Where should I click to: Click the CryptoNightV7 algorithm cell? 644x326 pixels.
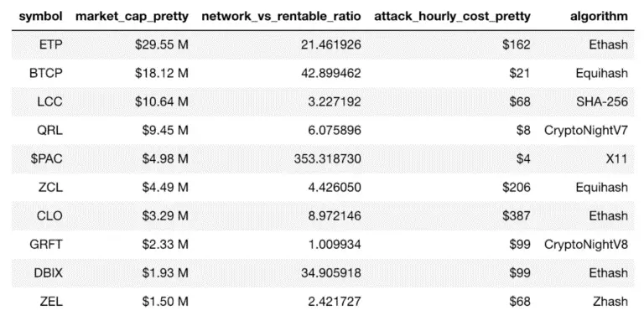(586, 130)
